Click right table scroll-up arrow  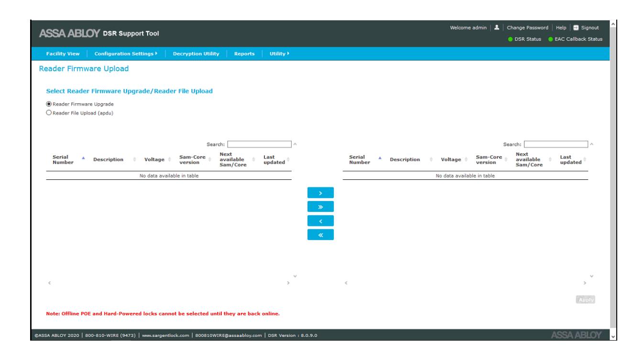coord(592,144)
